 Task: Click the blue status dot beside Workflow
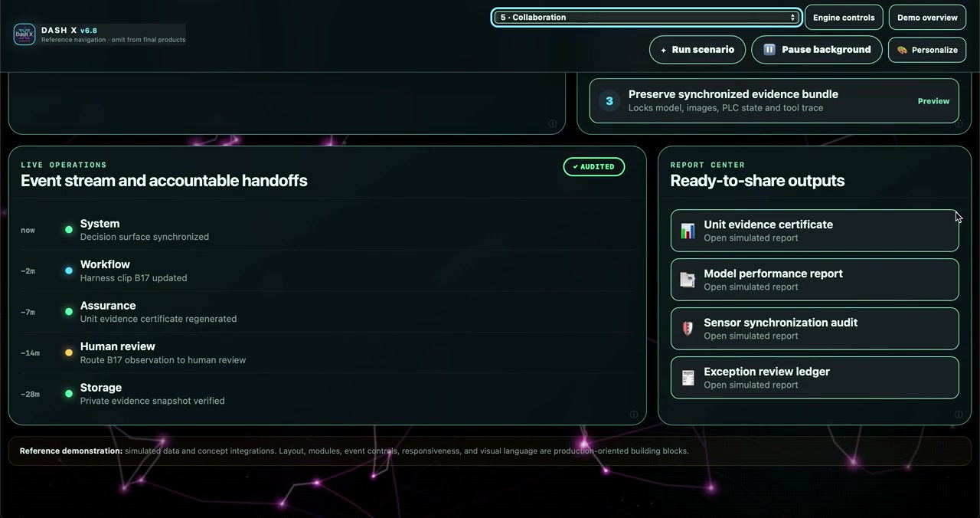click(x=69, y=270)
